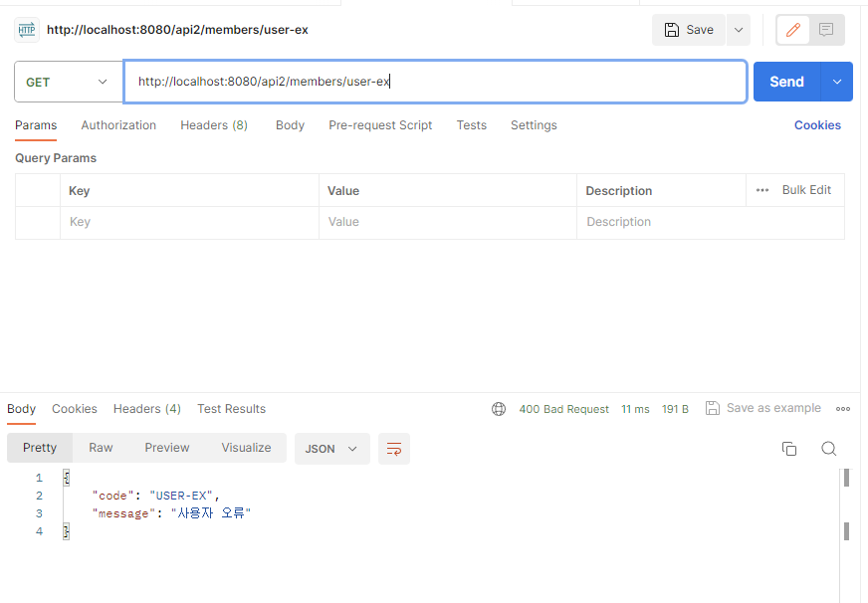
Task: Click the "USER-EX" code value
Action: 181,496
